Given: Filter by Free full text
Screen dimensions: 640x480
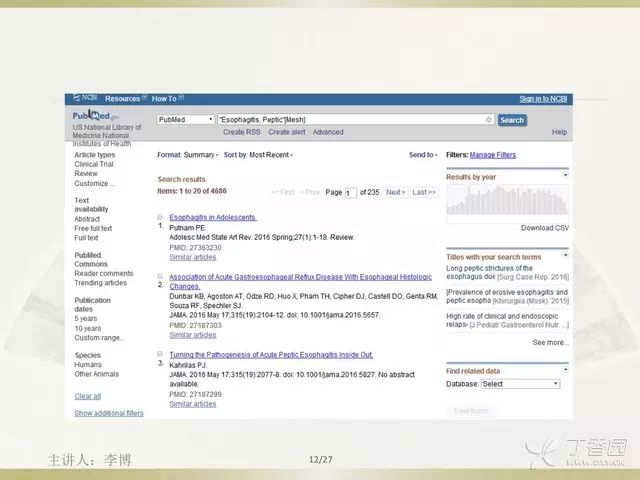Looking at the screenshot, I should pyautogui.click(x=93, y=228).
